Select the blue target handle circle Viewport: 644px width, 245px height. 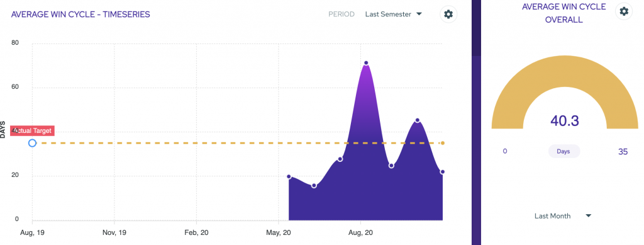33,143
